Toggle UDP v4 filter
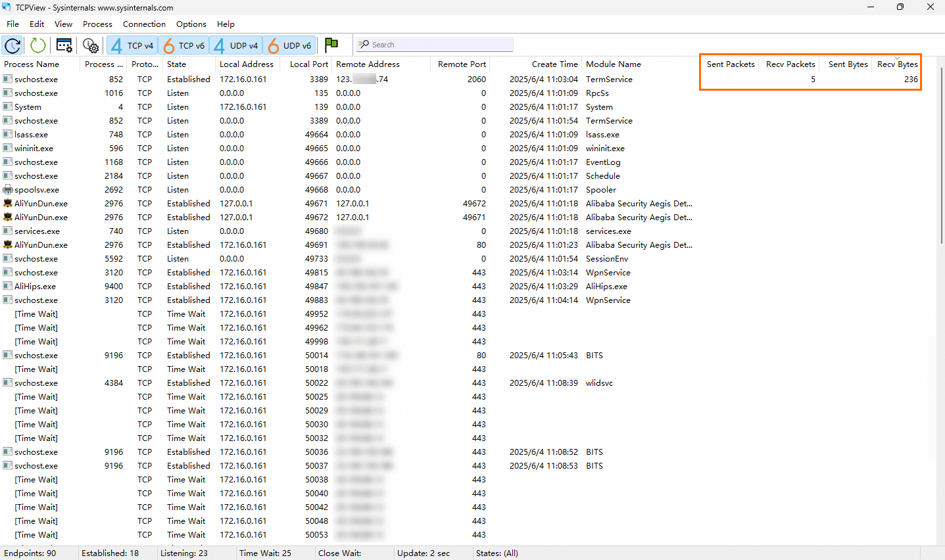 (x=235, y=45)
